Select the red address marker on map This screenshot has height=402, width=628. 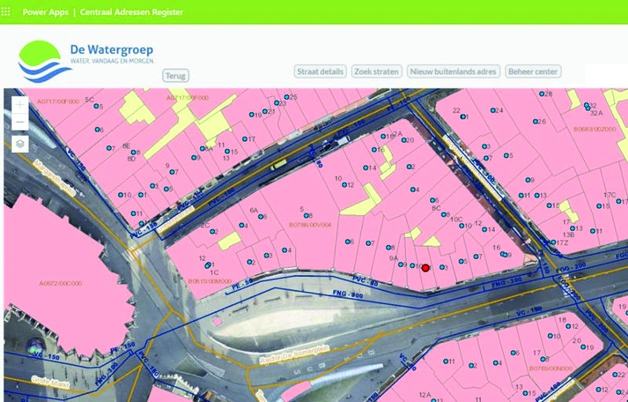point(425,268)
